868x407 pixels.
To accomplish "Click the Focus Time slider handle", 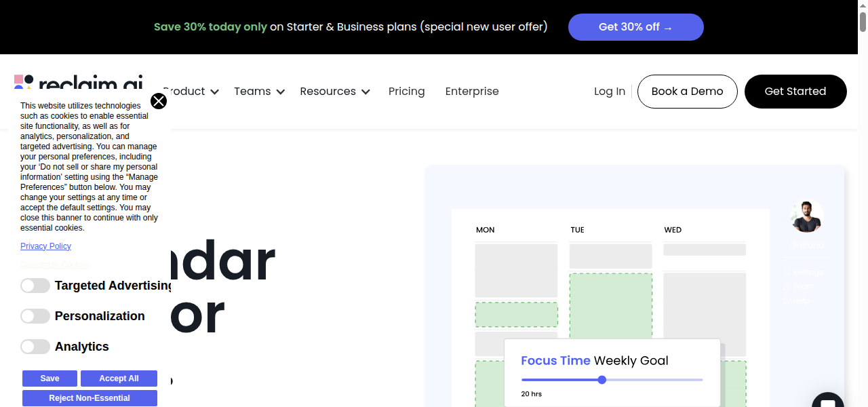I will pyautogui.click(x=601, y=380).
